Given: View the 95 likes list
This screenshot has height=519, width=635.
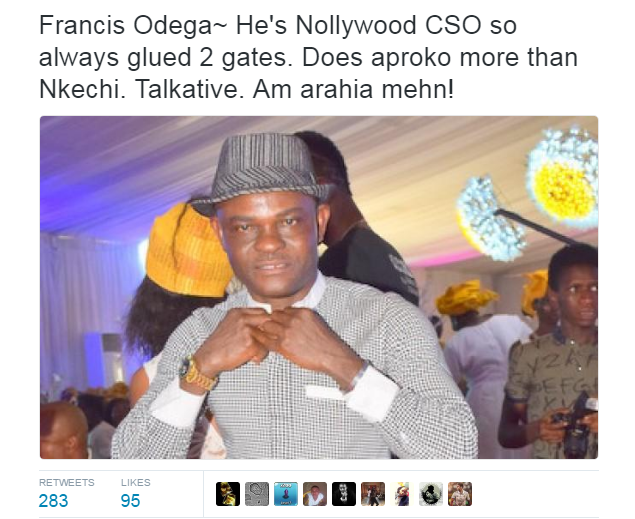Looking at the screenshot, I should [130, 501].
